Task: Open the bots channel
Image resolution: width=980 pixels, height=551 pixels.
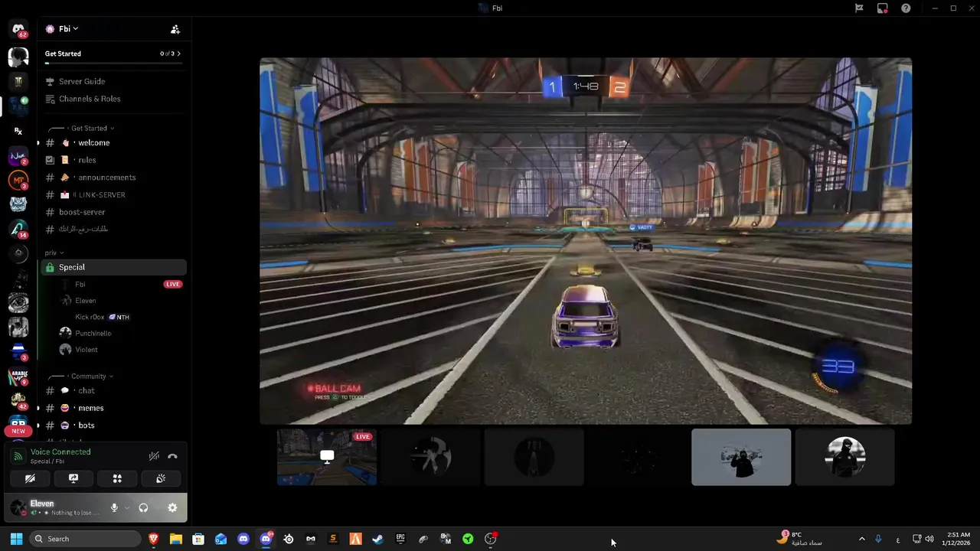Action: pyautogui.click(x=113, y=425)
